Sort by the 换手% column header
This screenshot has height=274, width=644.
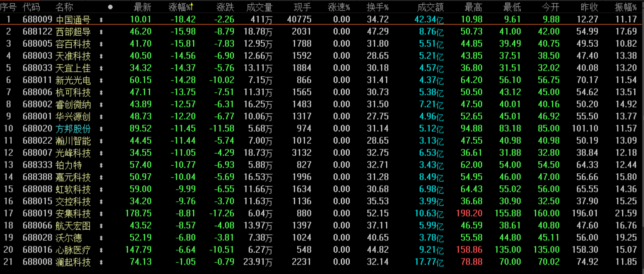pyautogui.click(x=378, y=7)
